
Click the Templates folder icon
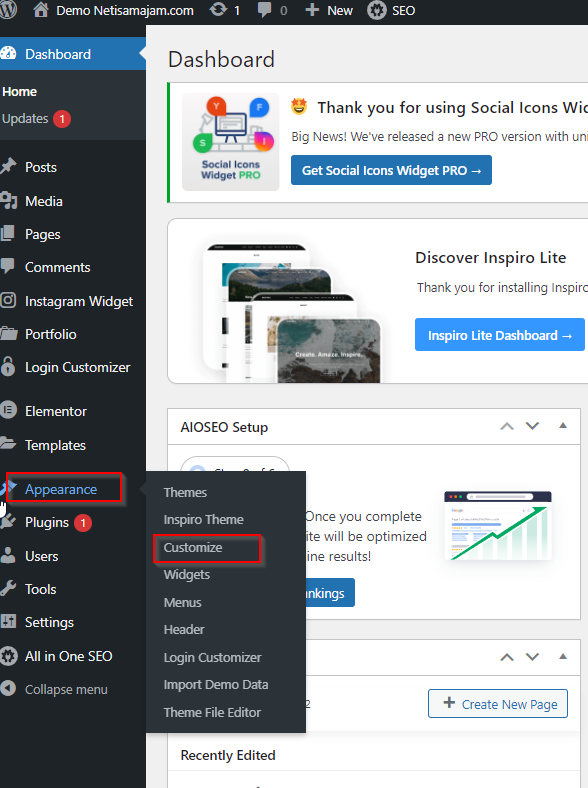coord(8,444)
